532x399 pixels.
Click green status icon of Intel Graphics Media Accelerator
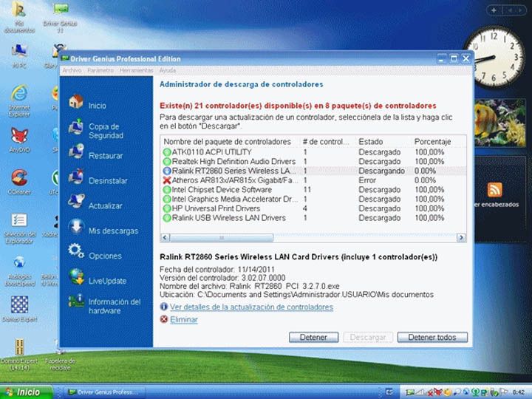(x=167, y=199)
